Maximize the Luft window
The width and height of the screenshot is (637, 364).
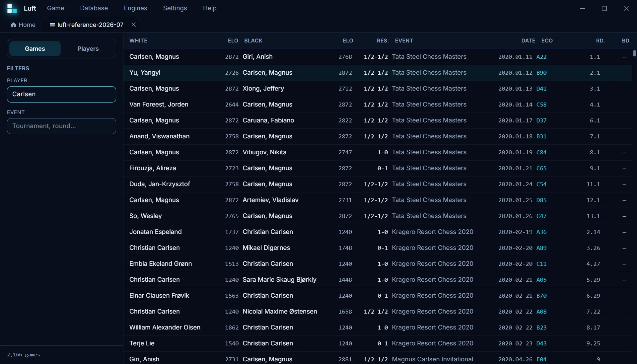604,8
